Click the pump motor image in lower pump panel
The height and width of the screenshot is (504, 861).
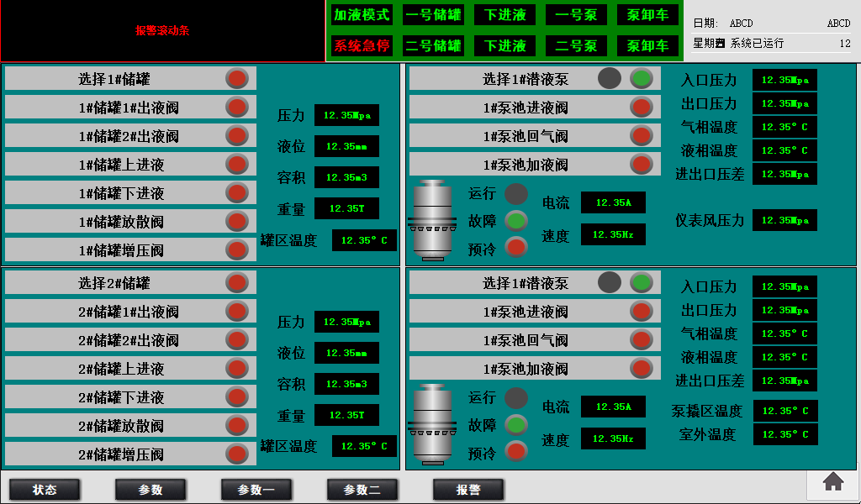click(431, 424)
